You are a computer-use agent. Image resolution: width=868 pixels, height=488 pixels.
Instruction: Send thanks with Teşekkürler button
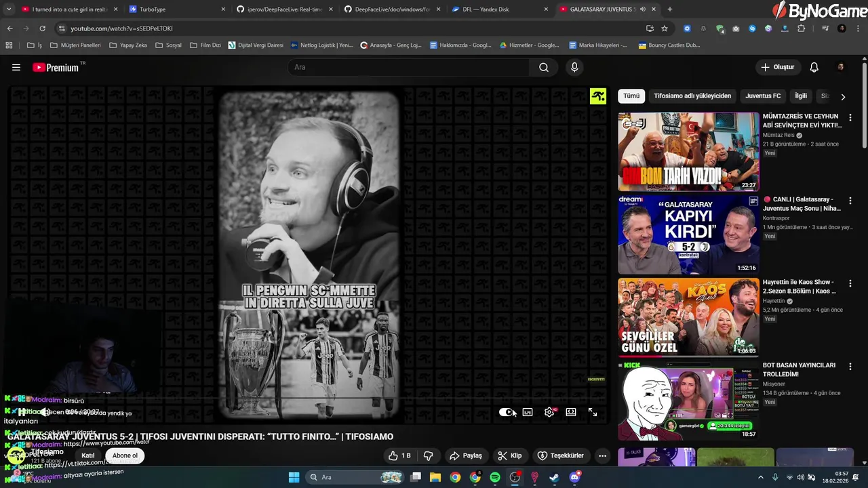(561, 455)
